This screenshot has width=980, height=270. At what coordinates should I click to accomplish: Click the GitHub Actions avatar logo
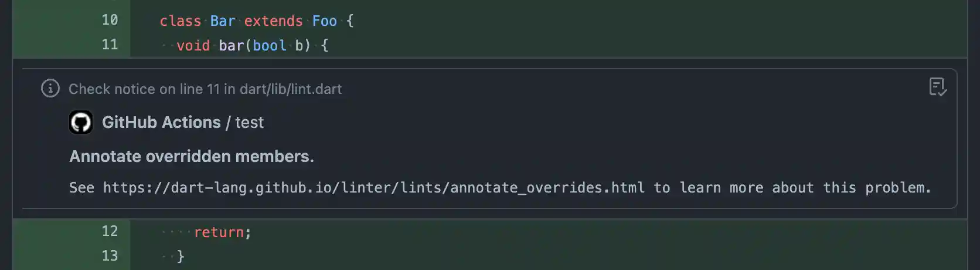pyautogui.click(x=81, y=123)
